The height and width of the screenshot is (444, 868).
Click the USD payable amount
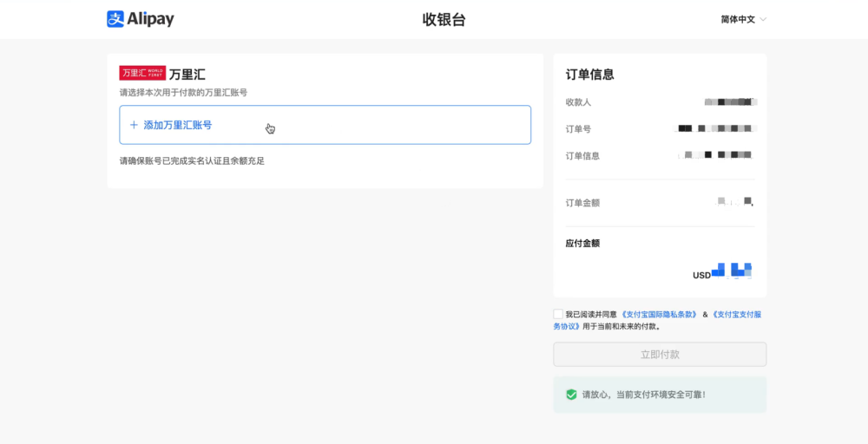tap(722, 272)
